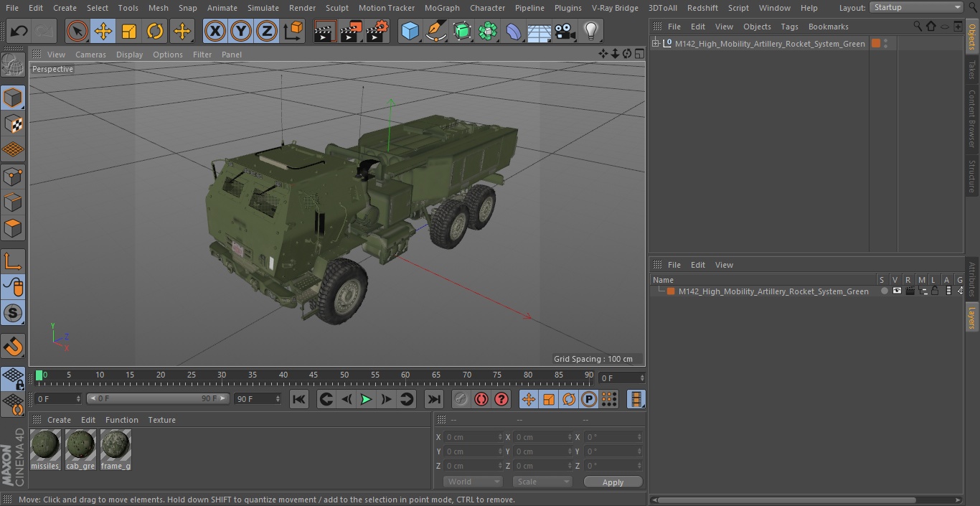Screen dimensions: 980x506
Task: Click timeline frame 45 marker
Action: (314, 375)
